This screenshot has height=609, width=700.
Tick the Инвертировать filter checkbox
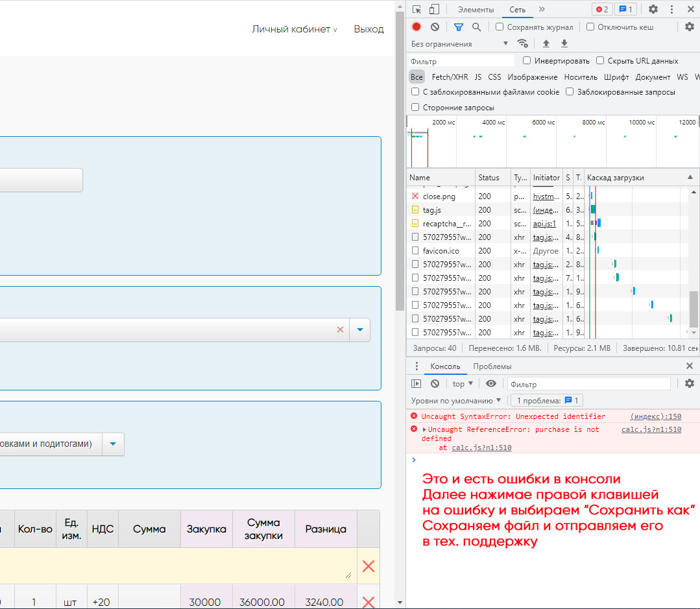pyautogui.click(x=527, y=60)
